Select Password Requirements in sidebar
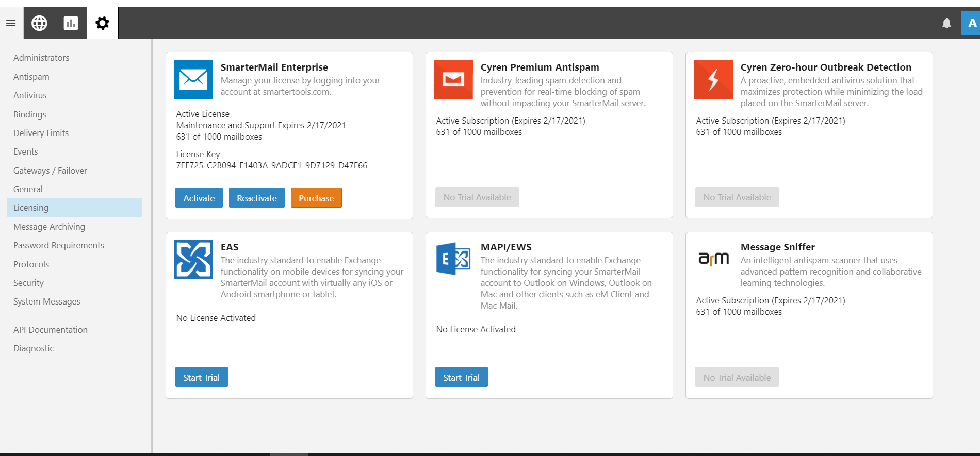980x456 pixels. coord(59,245)
